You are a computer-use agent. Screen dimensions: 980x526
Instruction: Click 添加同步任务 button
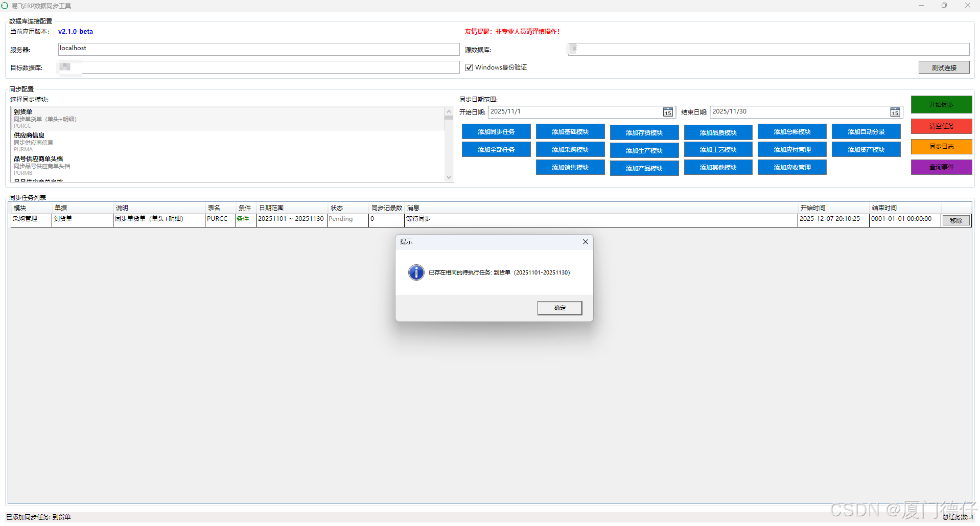pos(496,132)
